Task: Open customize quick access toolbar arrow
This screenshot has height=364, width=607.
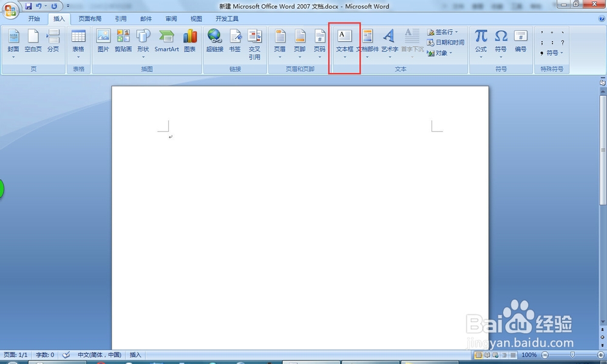Action: 68,6
